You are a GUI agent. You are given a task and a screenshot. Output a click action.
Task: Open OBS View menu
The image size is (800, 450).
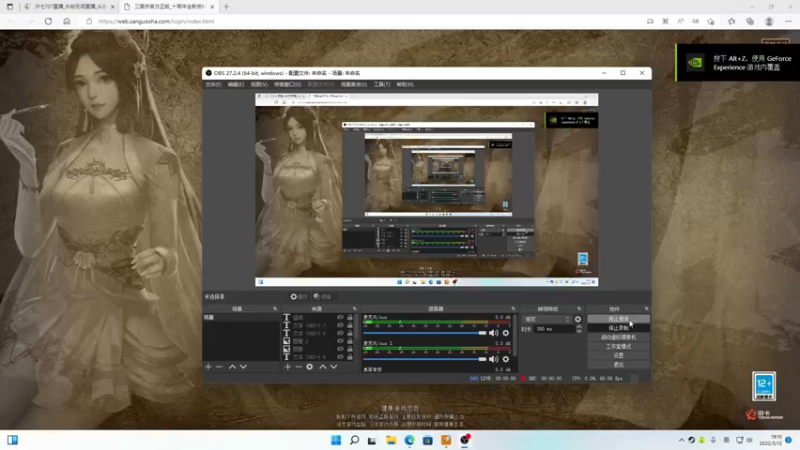pos(259,85)
